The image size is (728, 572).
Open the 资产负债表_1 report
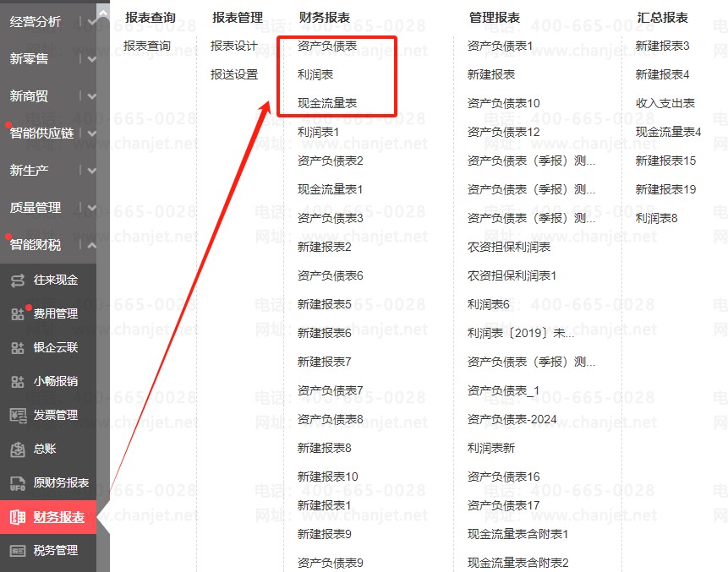tap(503, 390)
